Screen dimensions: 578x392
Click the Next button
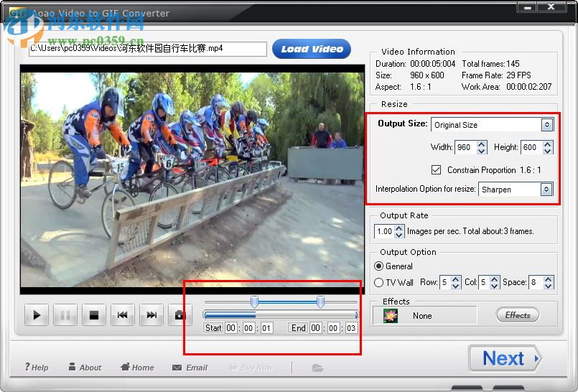505,358
